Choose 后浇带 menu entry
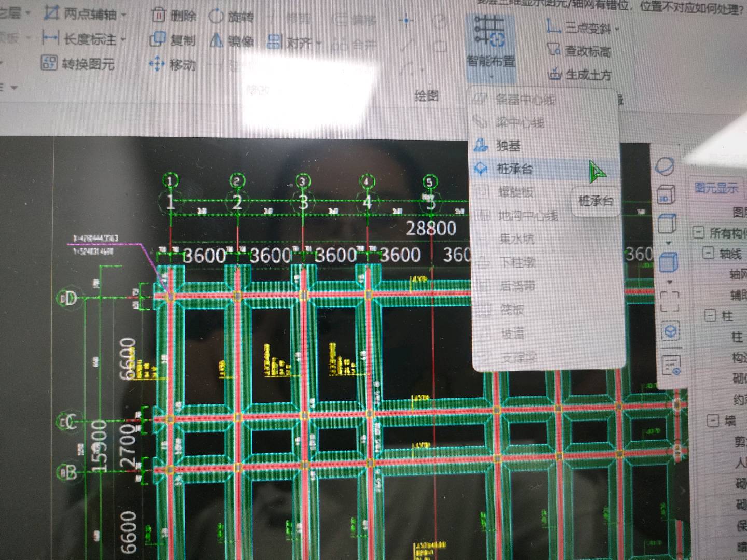This screenshot has width=747, height=560. [x=548, y=286]
